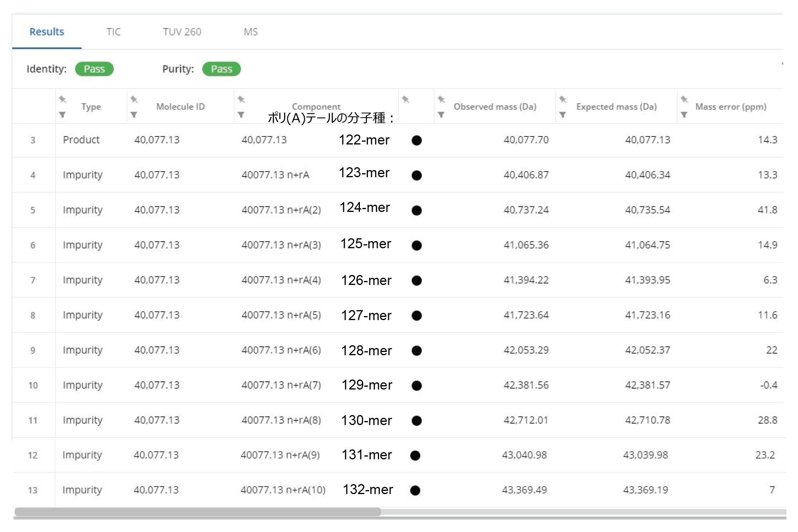Click the Identity Pass badge
Image resolution: width=798 pixels, height=532 pixels.
[x=94, y=69]
